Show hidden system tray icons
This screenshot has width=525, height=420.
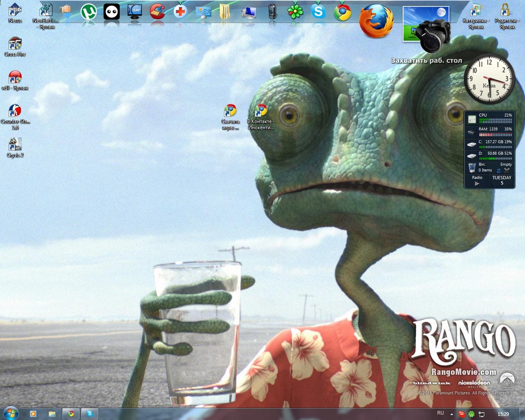point(452,414)
